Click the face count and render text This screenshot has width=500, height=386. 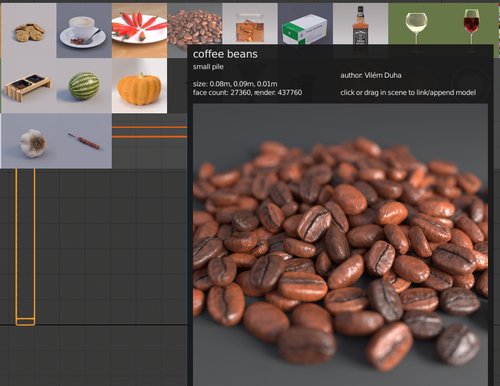[247, 92]
